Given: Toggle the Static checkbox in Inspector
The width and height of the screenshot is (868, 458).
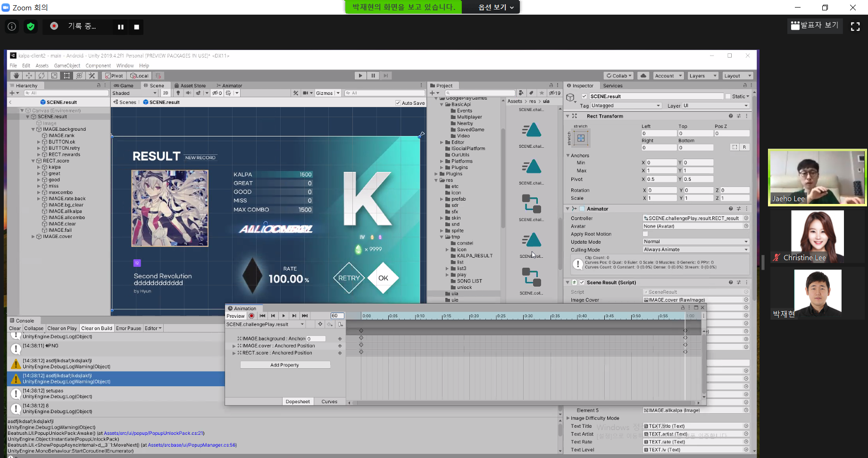Looking at the screenshot, I should 728,96.
